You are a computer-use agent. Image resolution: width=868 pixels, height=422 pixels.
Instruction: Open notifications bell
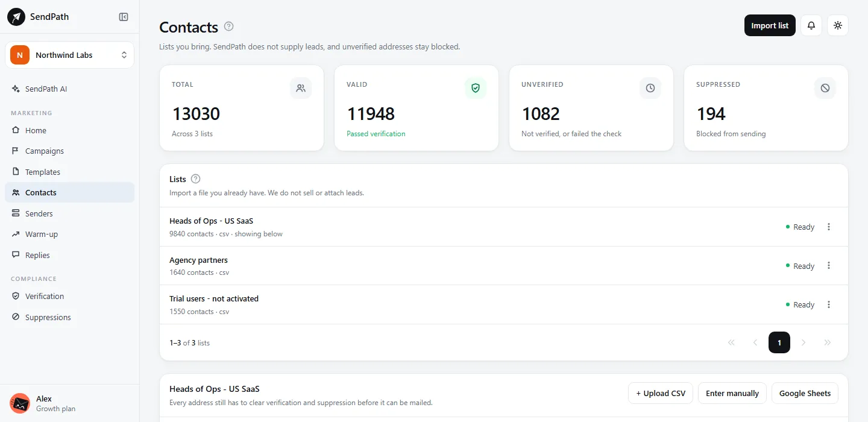point(811,25)
